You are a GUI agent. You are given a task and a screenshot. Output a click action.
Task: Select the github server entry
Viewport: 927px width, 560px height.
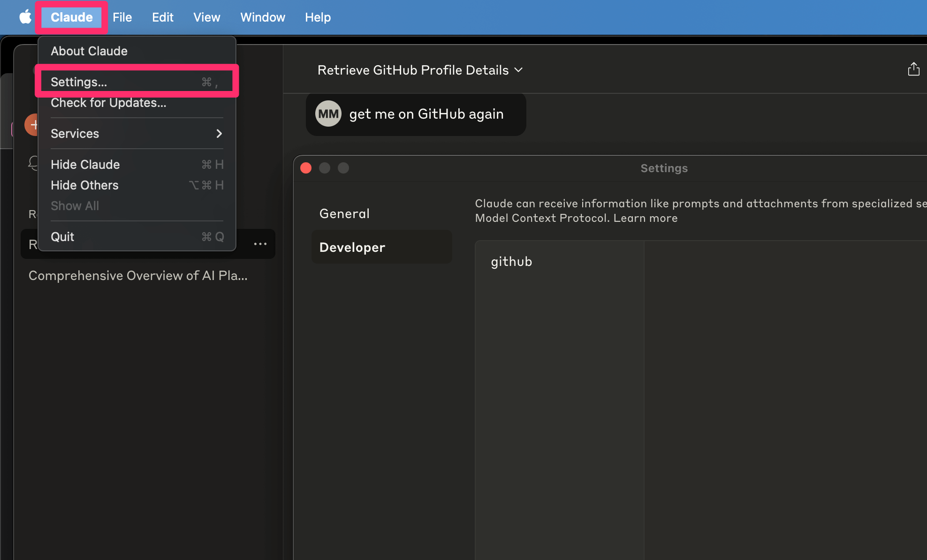click(511, 262)
